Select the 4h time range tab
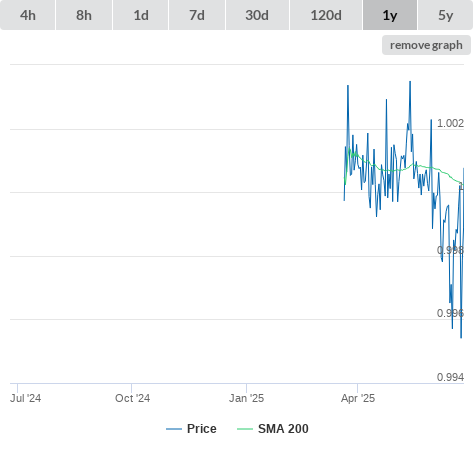The width and height of the screenshot is (474, 455). click(x=28, y=15)
